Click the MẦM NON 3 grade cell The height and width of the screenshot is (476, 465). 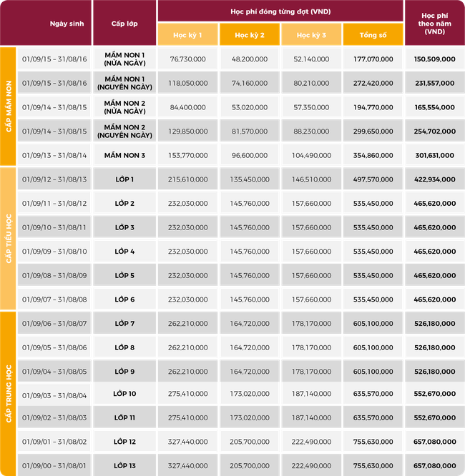(124, 155)
